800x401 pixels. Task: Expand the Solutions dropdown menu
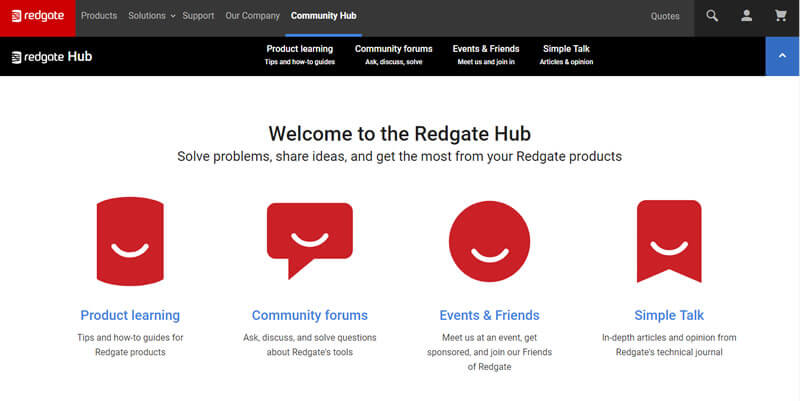click(x=152, y=16)
